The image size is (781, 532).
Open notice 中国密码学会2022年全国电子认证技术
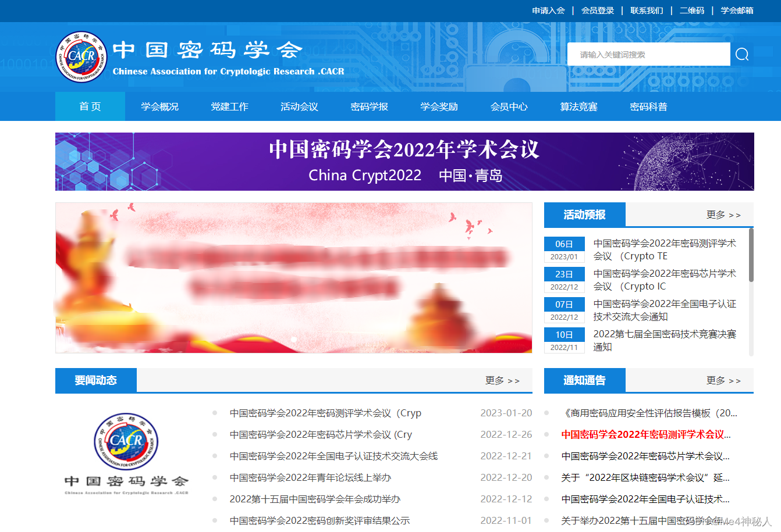[645, 499]
